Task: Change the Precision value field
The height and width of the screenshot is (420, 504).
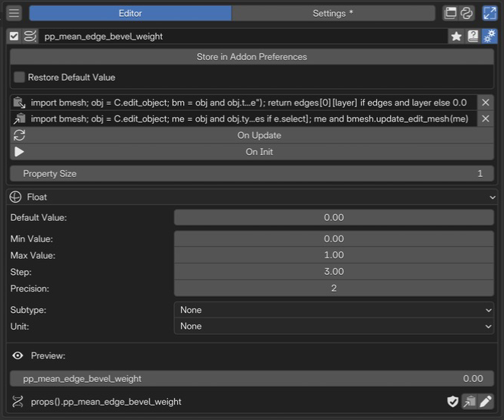Action: tap(334, 289)
